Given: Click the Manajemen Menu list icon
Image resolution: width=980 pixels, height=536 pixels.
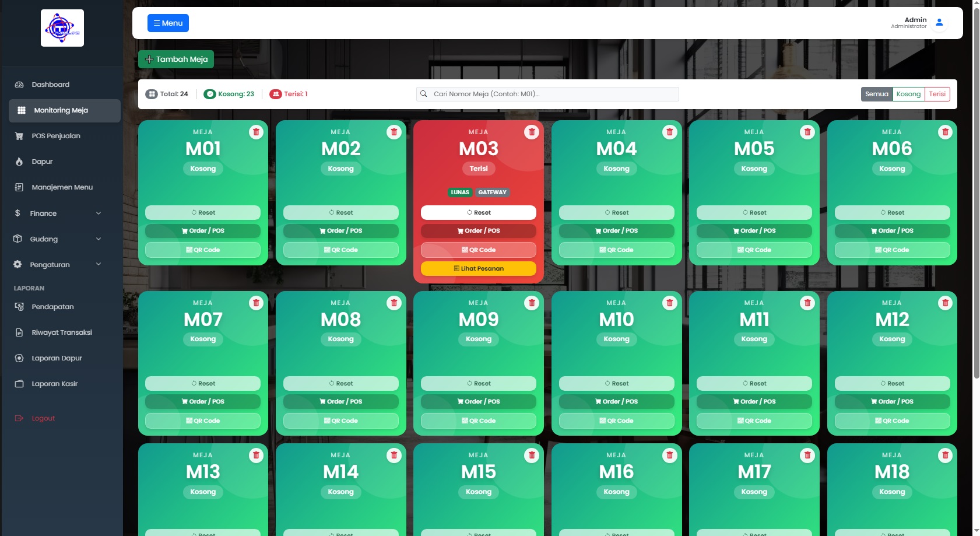Looking at the screenshot, I should 19,187.
